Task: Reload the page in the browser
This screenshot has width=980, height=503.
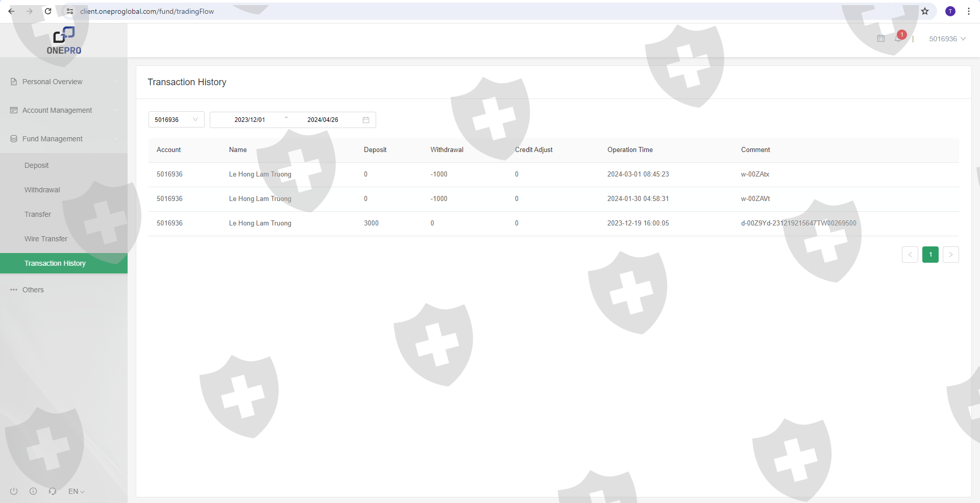Action: pos(48,11)
